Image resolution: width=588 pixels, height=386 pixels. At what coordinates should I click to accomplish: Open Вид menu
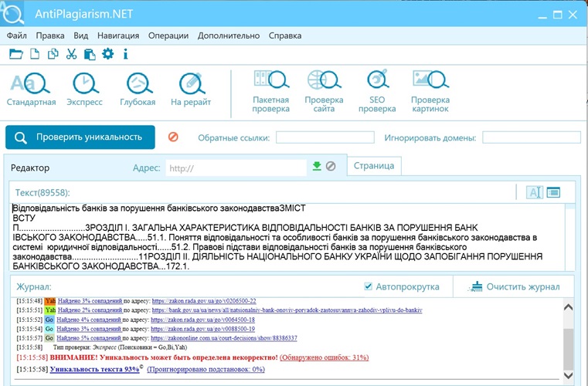tap(80, 36)
